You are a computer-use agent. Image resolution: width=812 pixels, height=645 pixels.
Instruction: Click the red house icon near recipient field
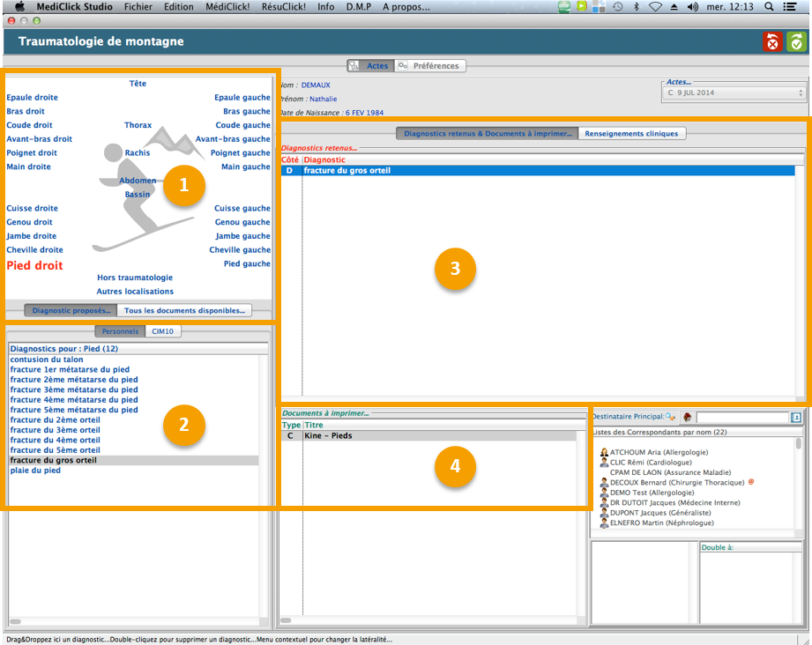click(687, 417)
